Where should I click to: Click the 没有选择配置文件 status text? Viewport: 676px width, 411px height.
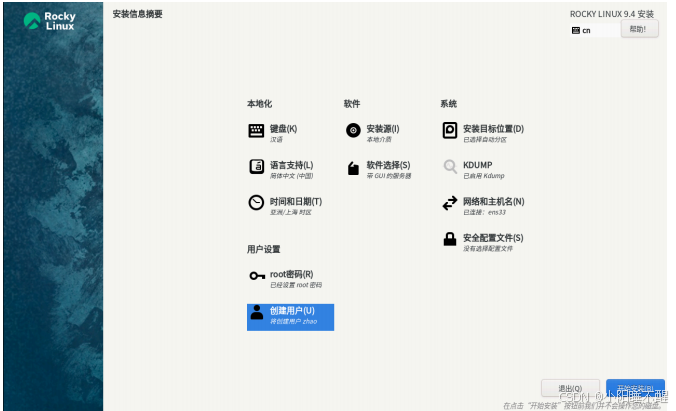488,248
